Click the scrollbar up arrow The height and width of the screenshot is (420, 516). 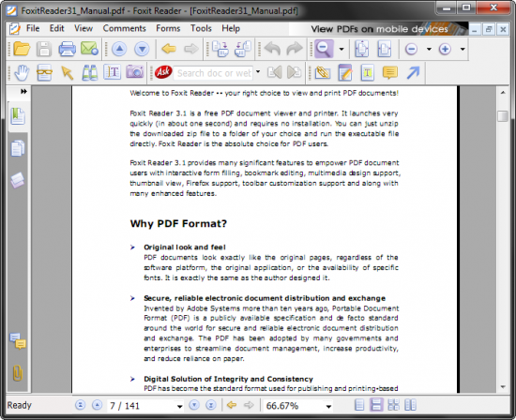point(503,93)
